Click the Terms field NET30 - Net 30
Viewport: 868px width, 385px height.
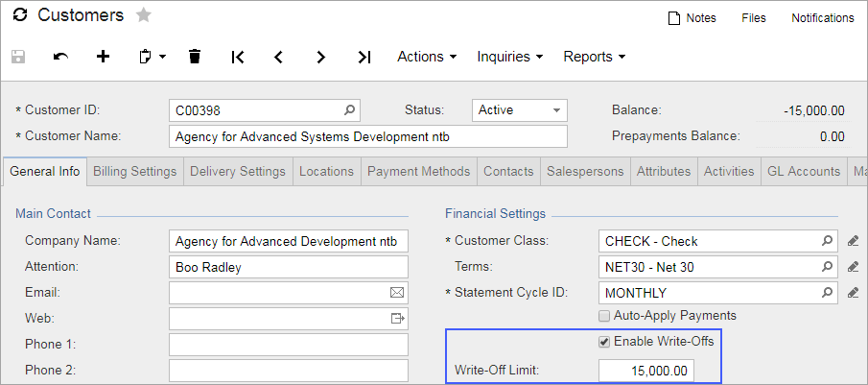(718, 268)
